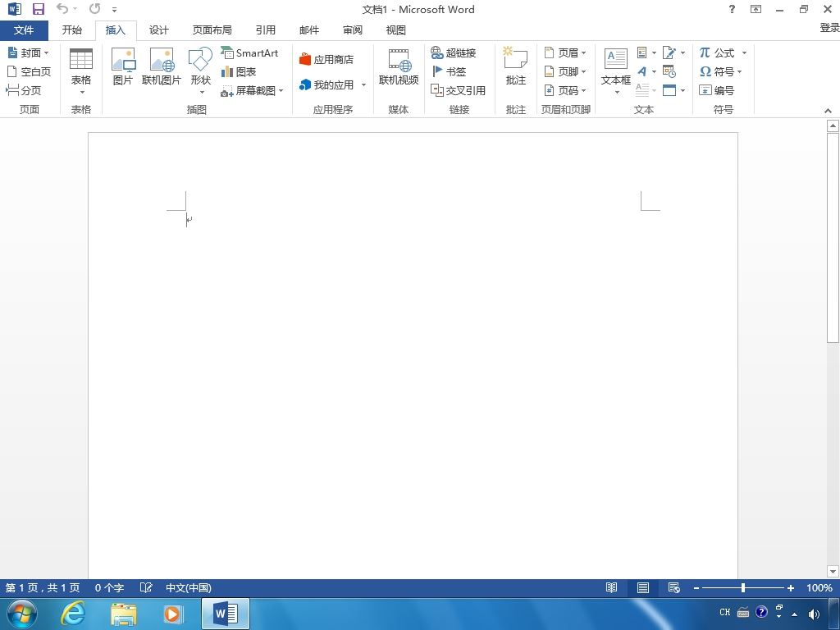This screenshot has height=630, width=840.
Task: Open Word Help question mark
Action: pyautogui.click(x=732, y=9)
